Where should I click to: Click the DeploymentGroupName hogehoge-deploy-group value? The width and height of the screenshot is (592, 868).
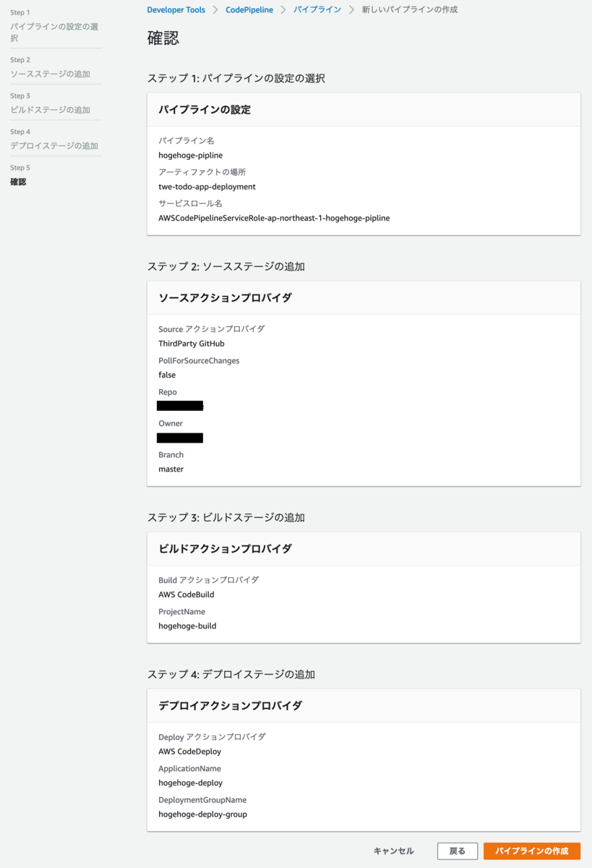pyautogui.click(x=203, y=814)
